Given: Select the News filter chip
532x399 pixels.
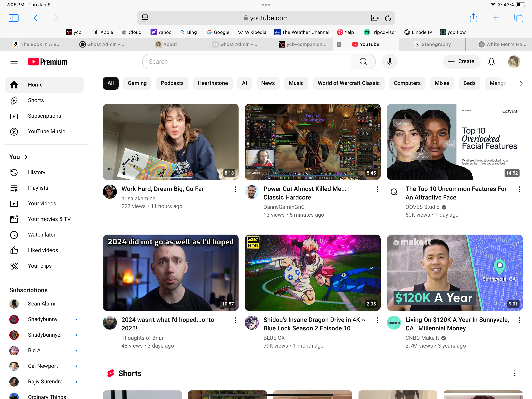Looking at the screenshot, I should (268, 83).
